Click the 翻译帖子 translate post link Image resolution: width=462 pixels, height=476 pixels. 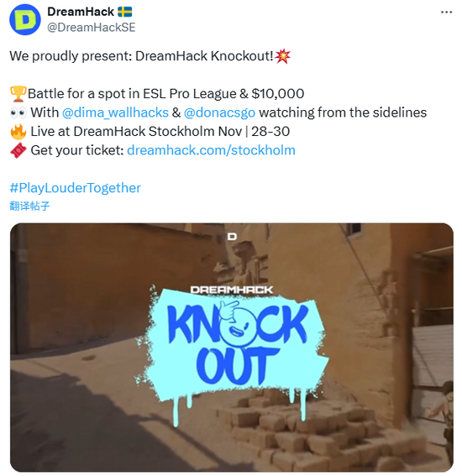coord(29,206)
